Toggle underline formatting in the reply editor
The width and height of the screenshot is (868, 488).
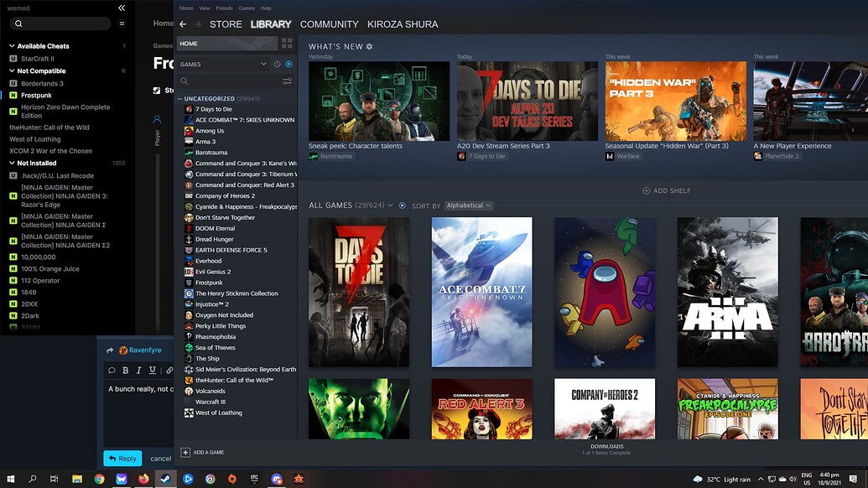[x=152, y=370]
